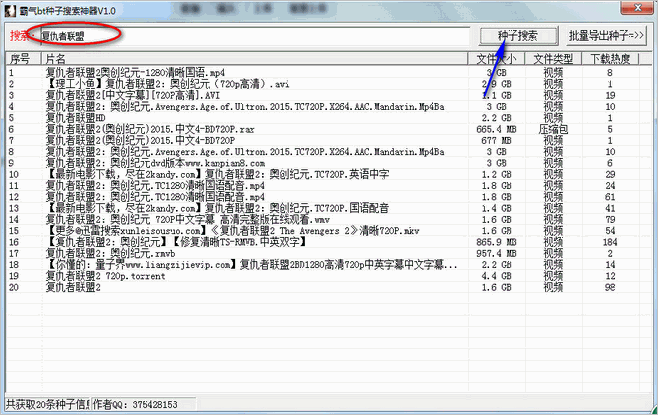The width and height of the screenshot is (658, 415).
Task: Click download heat value 98
Action: [x=610, y=287]
